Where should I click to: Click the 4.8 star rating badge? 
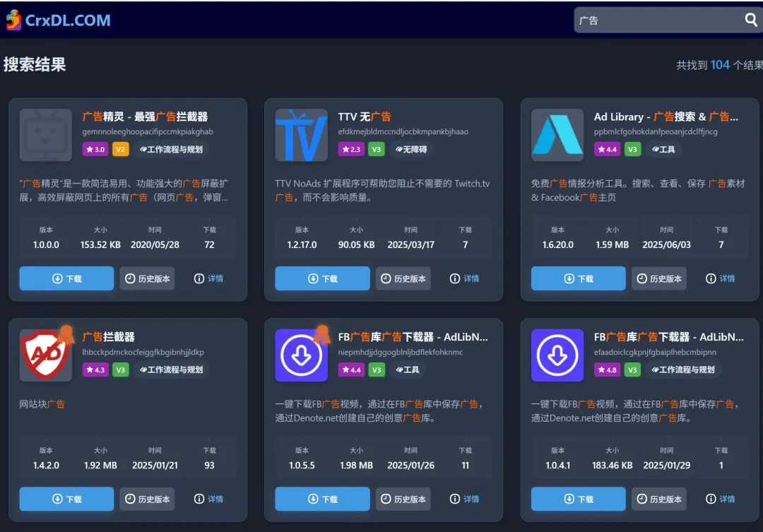pos(608,370)
